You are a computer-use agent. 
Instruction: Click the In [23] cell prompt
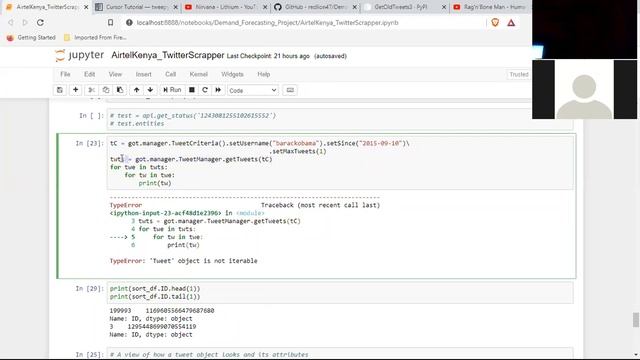point(89,143)
